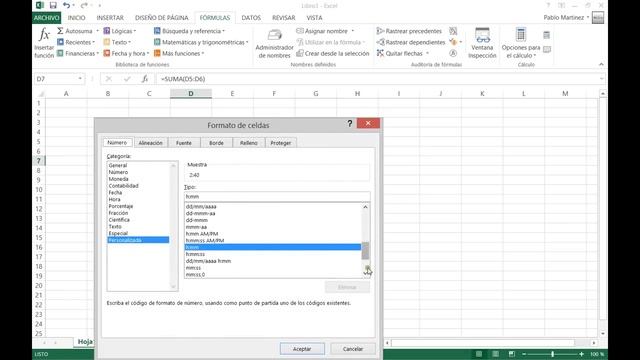The image size is (640, 360).
Task: Open the Financieras functions icon
Action: pyautogui.click(x=60, y=53)
